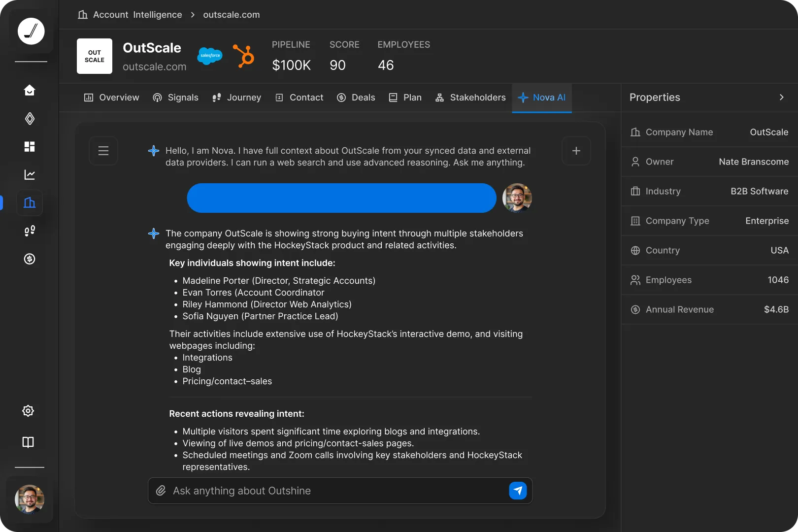798x532 pixels.
Task: Open the dashboard grid icon in sidebar
Action: pos(30,146)
